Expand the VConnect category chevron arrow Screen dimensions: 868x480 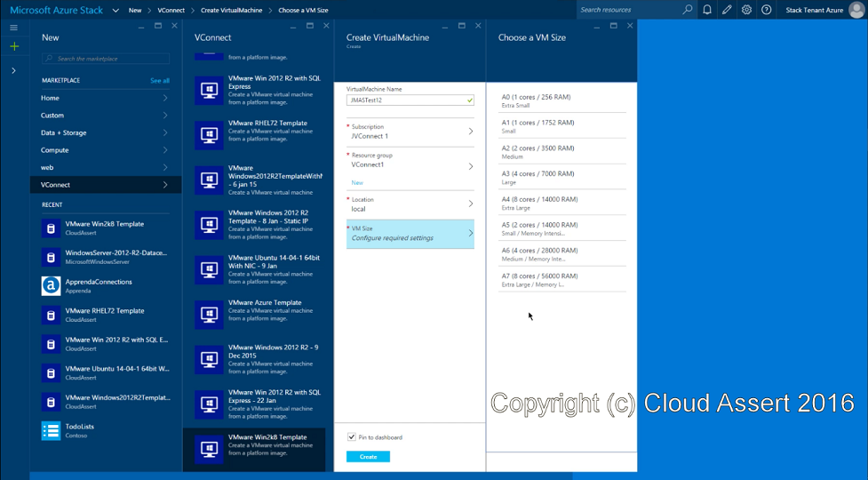pos(165,185)
